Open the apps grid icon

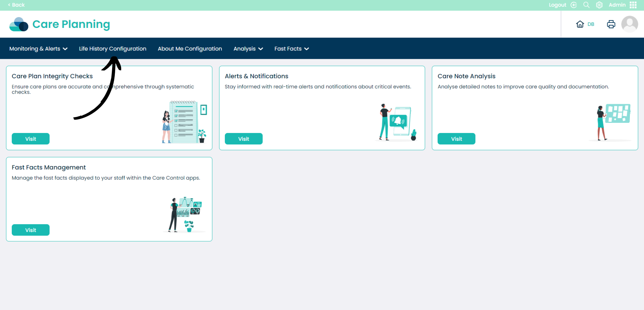tap(633, 5)
